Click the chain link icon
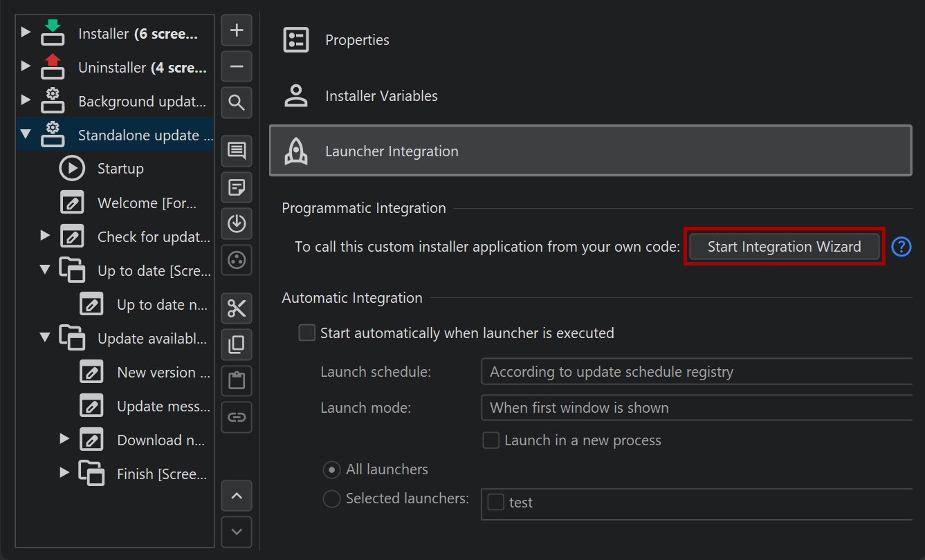 click(x=237, y=418)
